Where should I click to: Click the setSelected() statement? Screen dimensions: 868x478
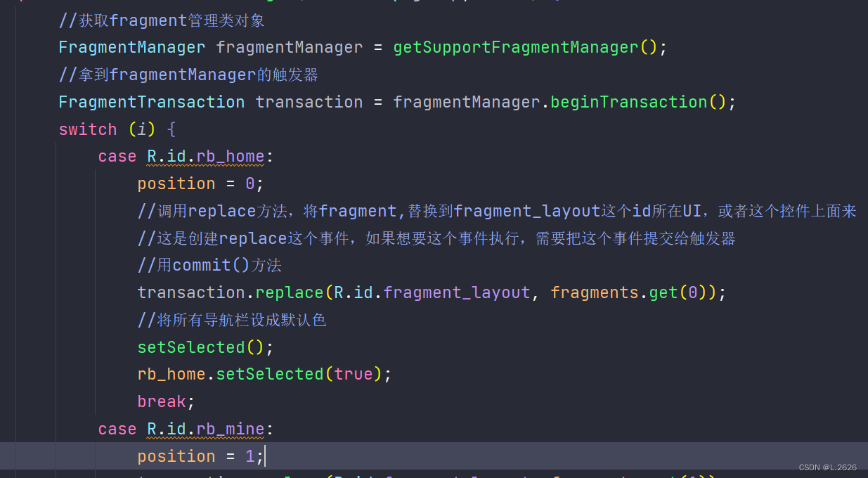tap(202, 347)
